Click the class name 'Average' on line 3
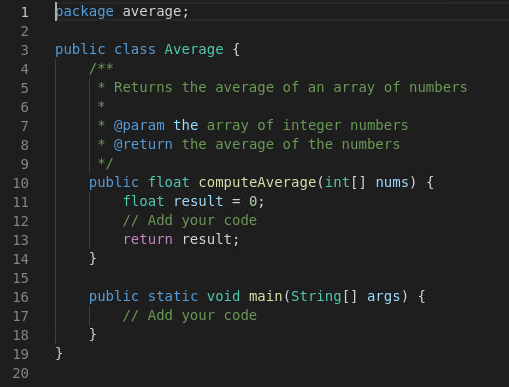The height and width of the screenshot is (387, 509). coord(194,50)
